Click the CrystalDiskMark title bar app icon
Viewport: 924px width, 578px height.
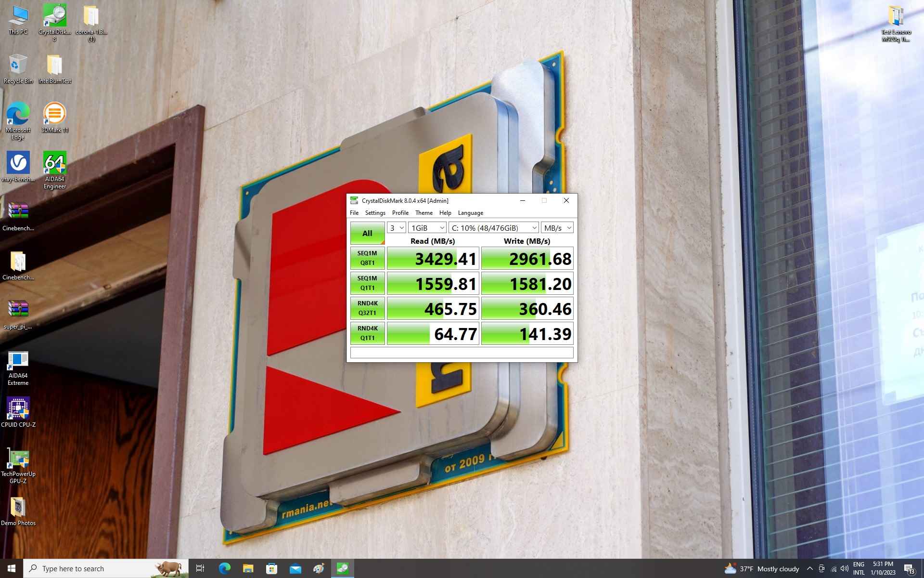pos(354,201)
